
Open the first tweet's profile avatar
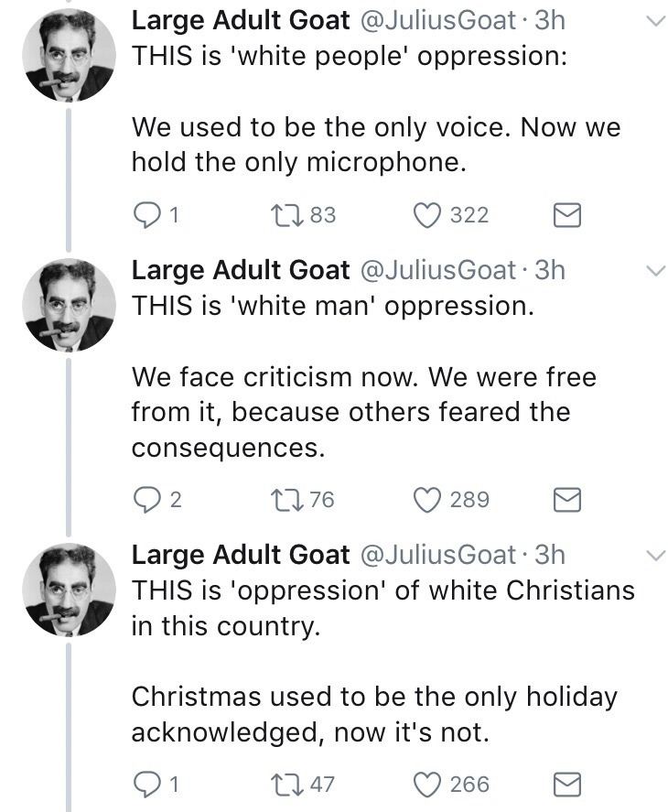point(69,54)
